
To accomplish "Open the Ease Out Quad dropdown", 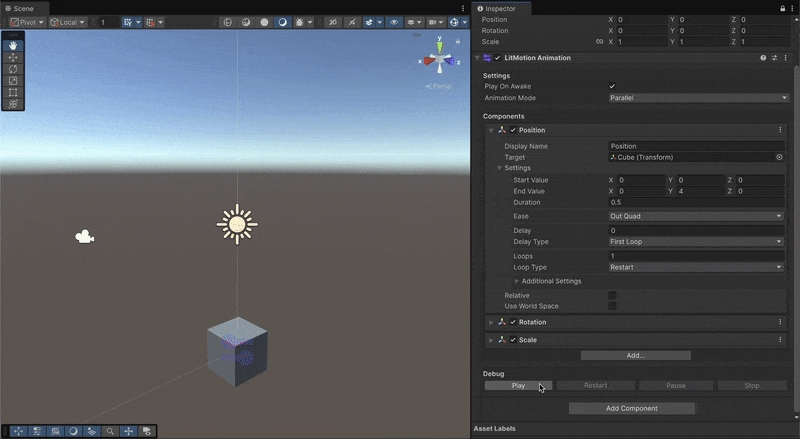I will click(696, 216).
